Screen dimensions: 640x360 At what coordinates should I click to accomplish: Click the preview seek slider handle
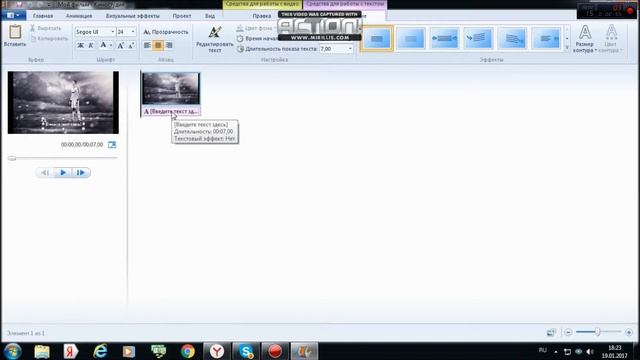point(12,158)
